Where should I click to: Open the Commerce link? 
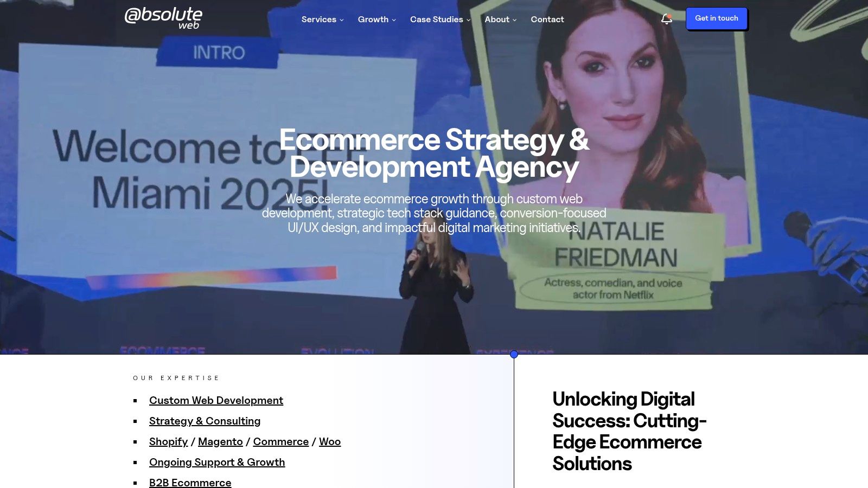280,441
